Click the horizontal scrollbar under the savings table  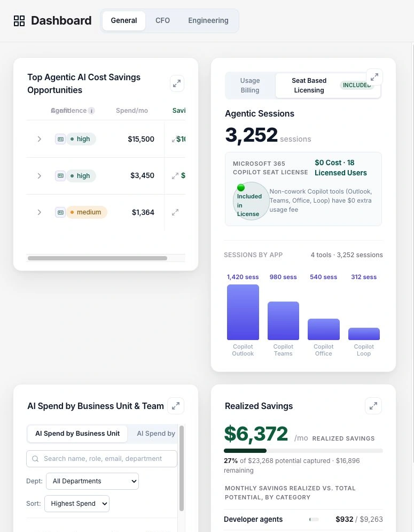[97, 258]
